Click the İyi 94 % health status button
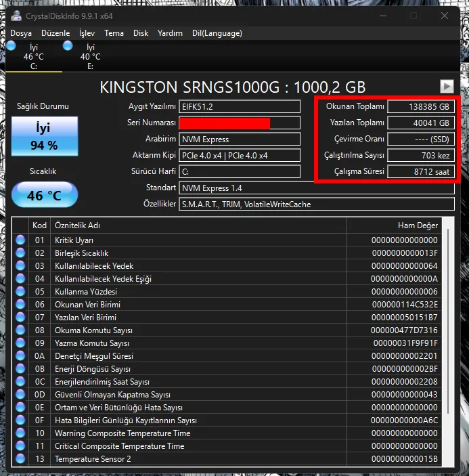The image size is (469, 476). coord(45,136)
